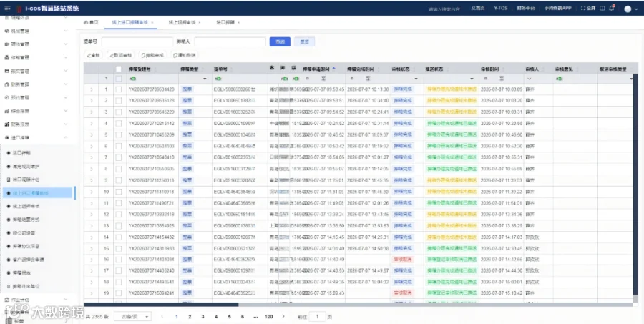
Task: Click the funnel filter icon in filter row
Action: (107, 78)
